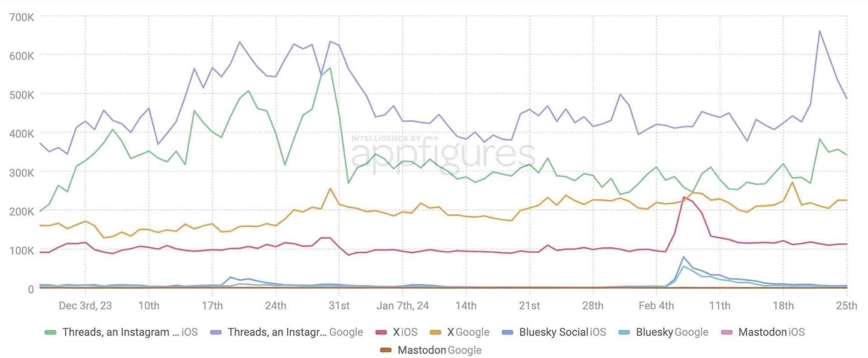Click Mastodon iOS pink swatch
This screenshot has height=358, width=868.
[726, 333]
